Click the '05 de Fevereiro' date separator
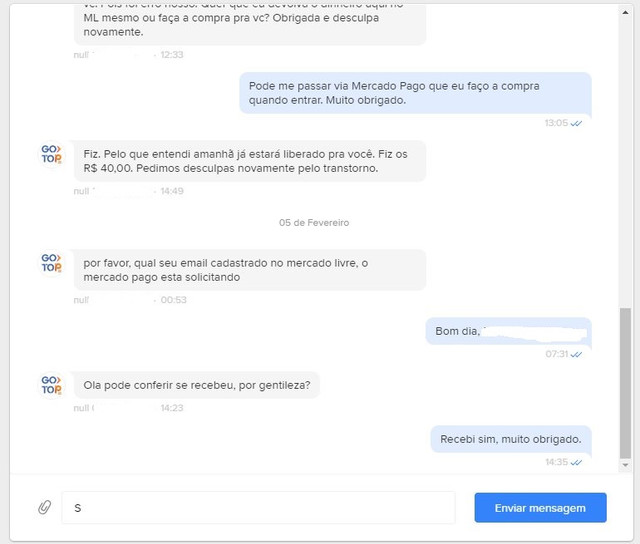The height and width of the screenshot is (544, 640). [314, 222]
